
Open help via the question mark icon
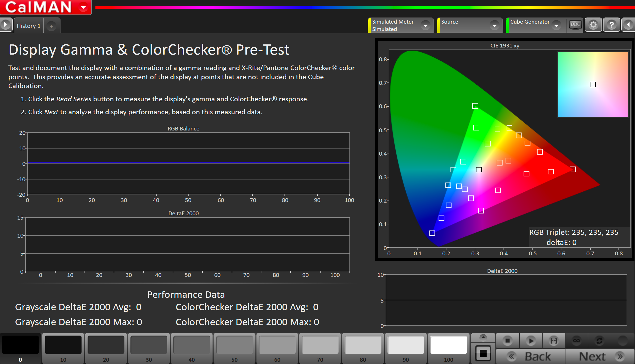[611, 25]
